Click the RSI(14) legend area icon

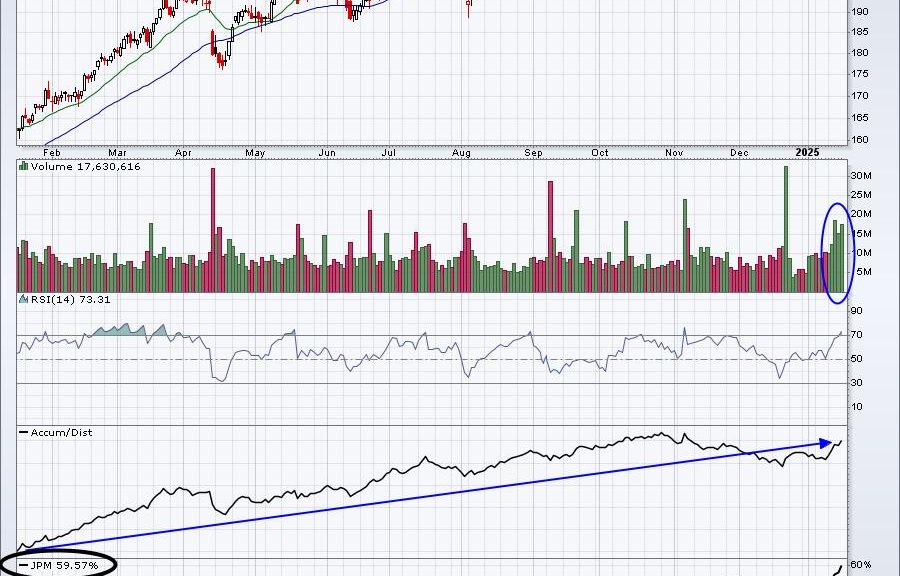click(24, 299)
